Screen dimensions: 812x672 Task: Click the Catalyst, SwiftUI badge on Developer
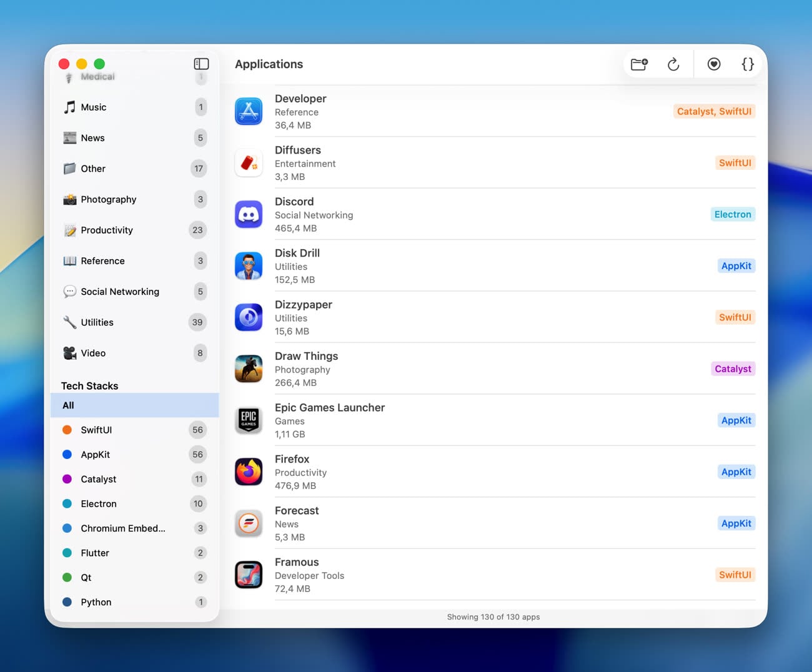(714, 111)
